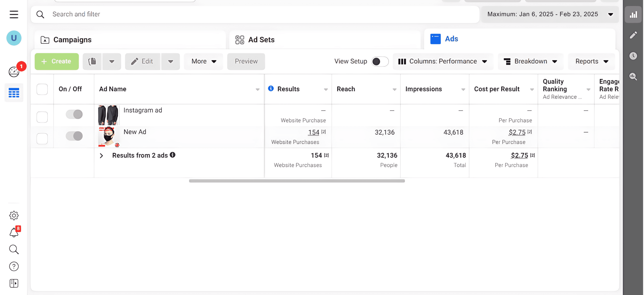This screenshot has height=295, width=644.
Task: Open the charts panel icon
Action: [633, 15]
